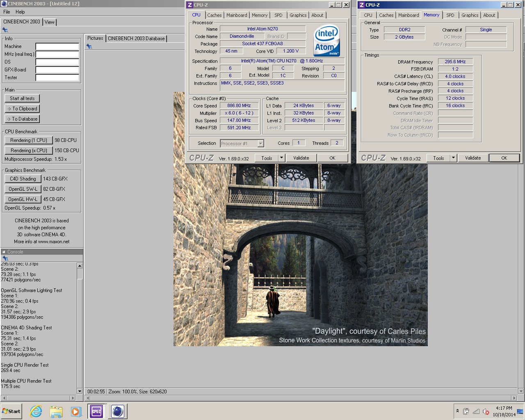Run Rendering (1 CPU) benchmark

[29, 140]
